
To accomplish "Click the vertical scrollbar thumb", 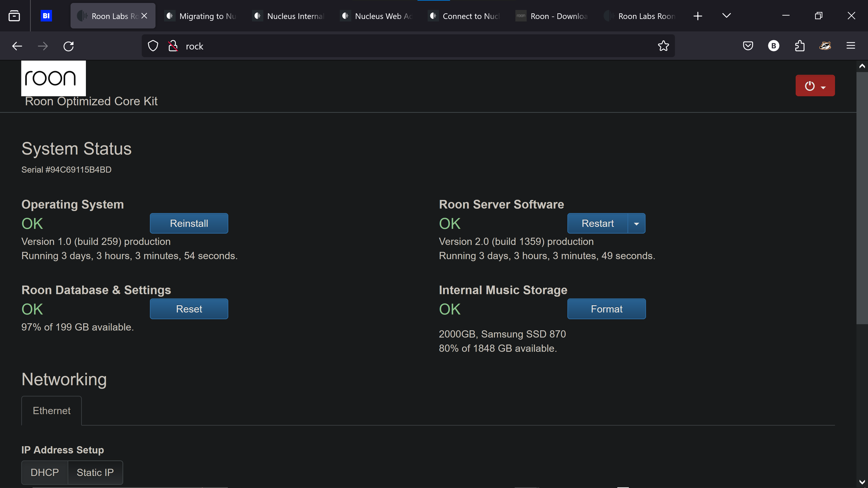I will 862,198.
